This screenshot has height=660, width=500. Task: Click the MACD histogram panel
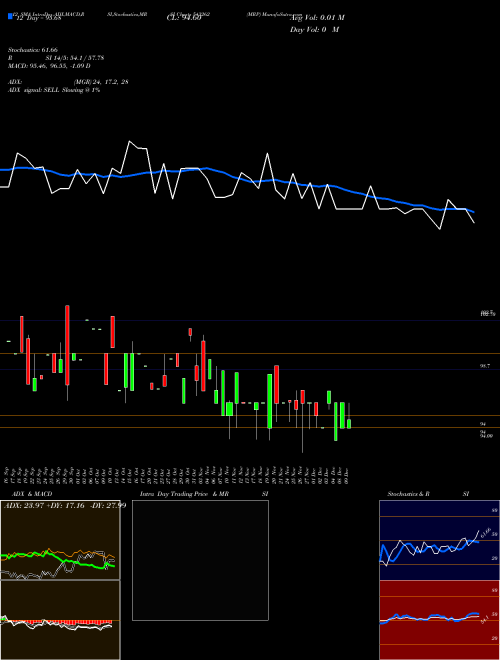(60, 620)
